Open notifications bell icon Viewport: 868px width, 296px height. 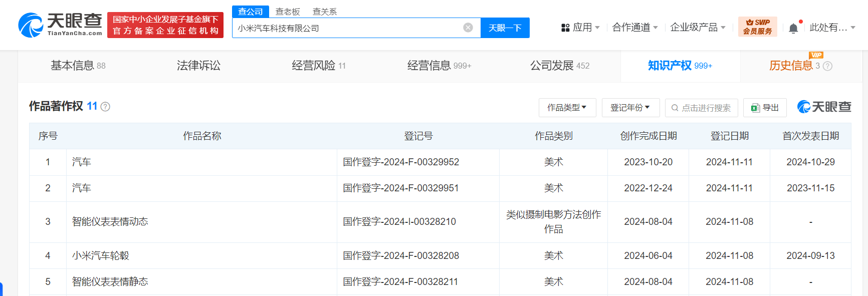click(793, 28)
